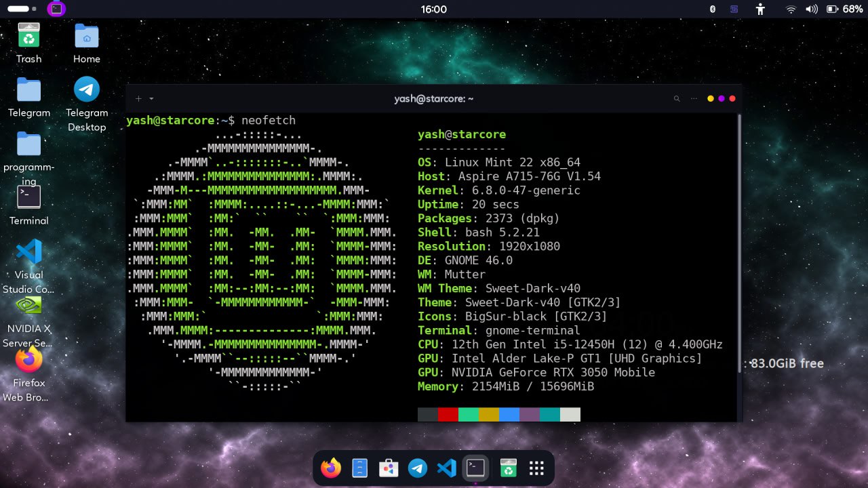Image resolution: width=868 pixels, height=488 pixels.
Task: Click the green color block in neofetch output
Action: point(469,415)
